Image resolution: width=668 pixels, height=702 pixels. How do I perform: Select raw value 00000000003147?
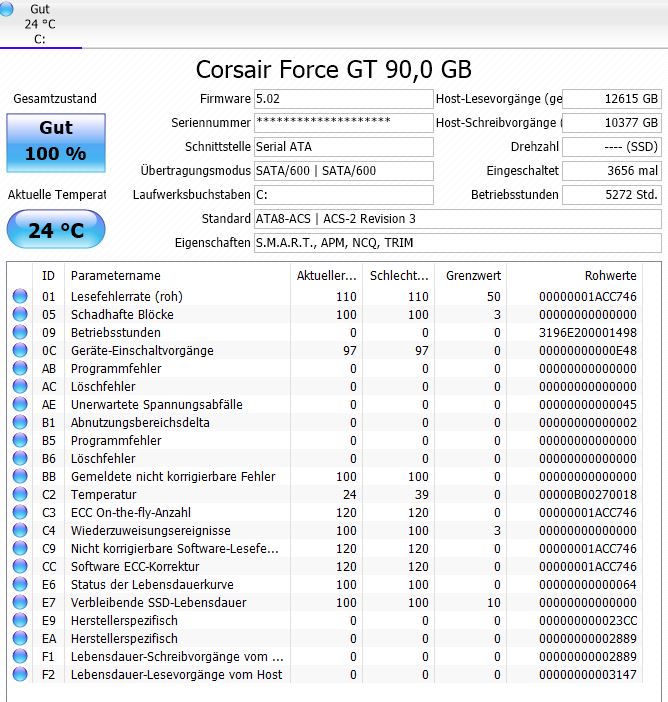point(587,674)
